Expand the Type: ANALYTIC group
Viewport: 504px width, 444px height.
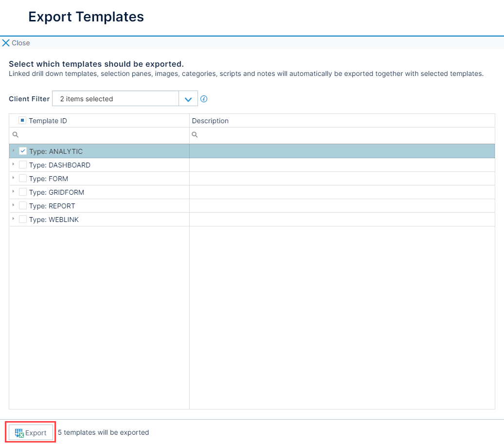click(13, 151)
